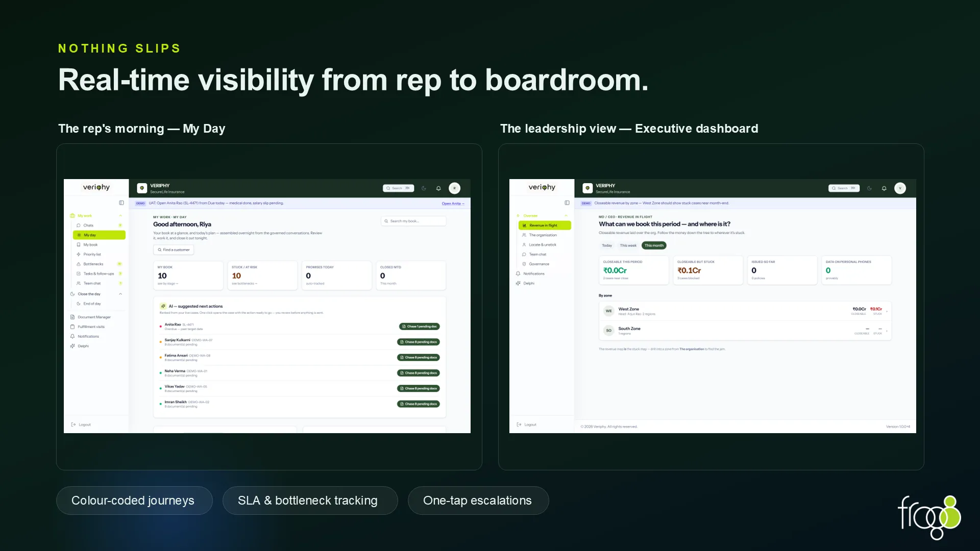Collapse the My work sidebar section
980x551 pixels.
tap(120, 216)
